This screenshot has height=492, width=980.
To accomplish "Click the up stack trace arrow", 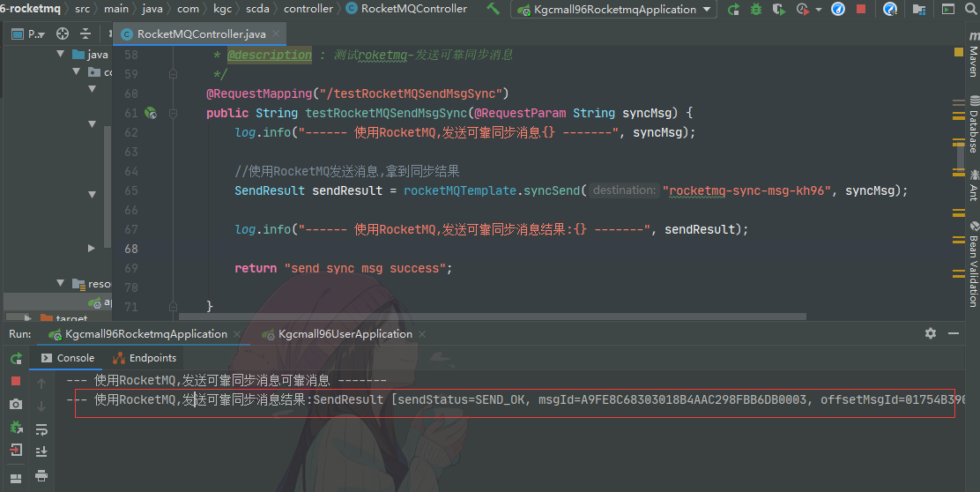I will pyautogui.click(x=41, y=384).
